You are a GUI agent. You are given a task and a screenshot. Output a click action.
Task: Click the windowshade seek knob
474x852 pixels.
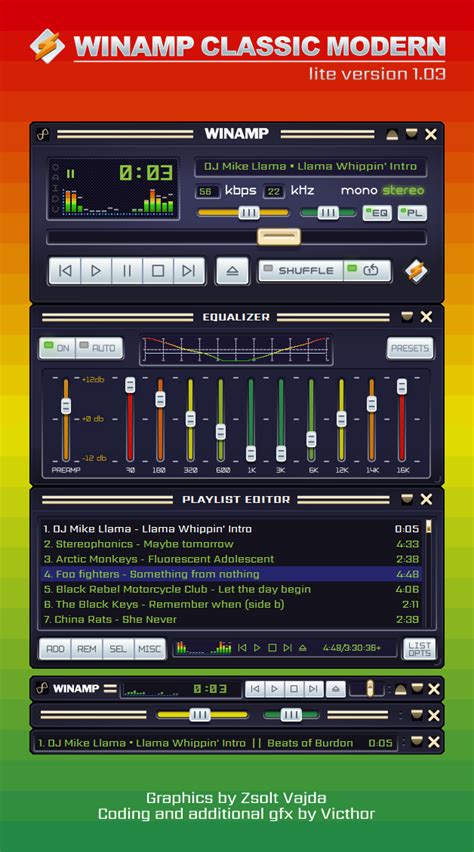(370, 688)
